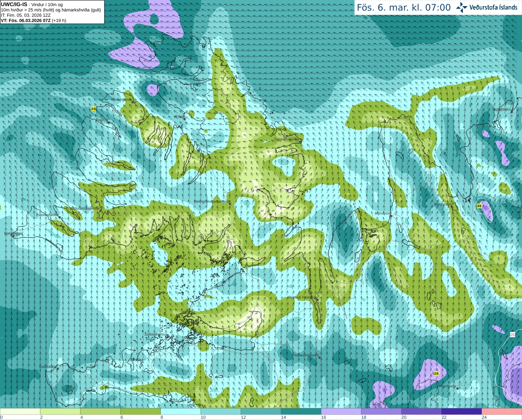Image resolution: width=522 pixels, height=420 pixels.
Task: Click the 22–24 m/s dark indigo legend swatch
Action: click(462, 411)
